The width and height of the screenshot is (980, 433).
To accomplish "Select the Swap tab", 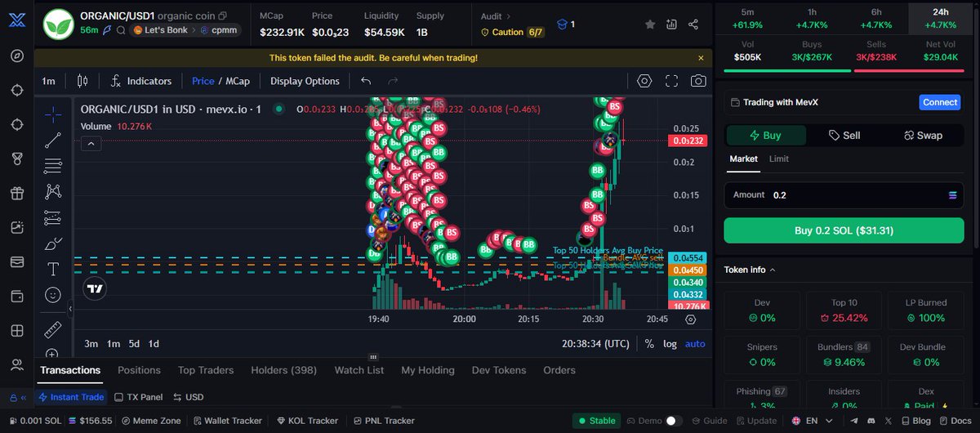I will 923,136.
